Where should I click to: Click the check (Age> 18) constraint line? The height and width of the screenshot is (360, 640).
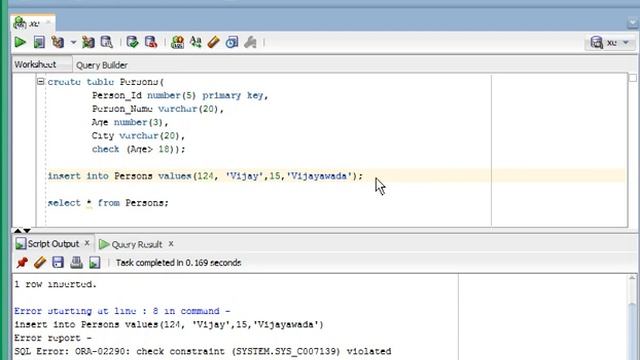(x=138, y=149)
